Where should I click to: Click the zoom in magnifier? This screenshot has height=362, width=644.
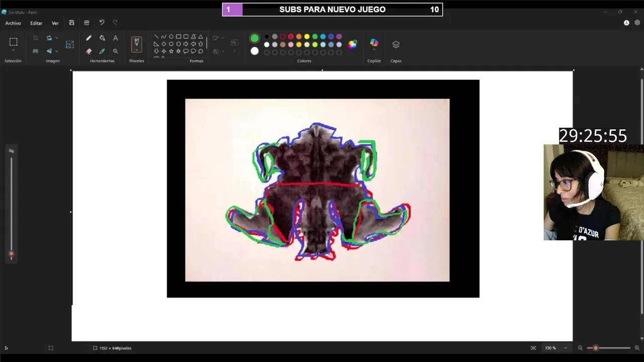[x=637, y=348]
